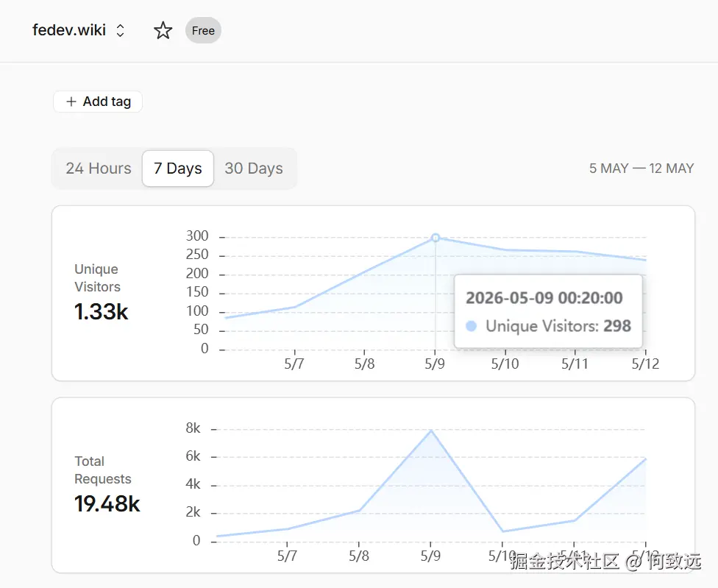Click the 1.33k Unique Visitors value

pyautogui.click(x=102, y=312)
